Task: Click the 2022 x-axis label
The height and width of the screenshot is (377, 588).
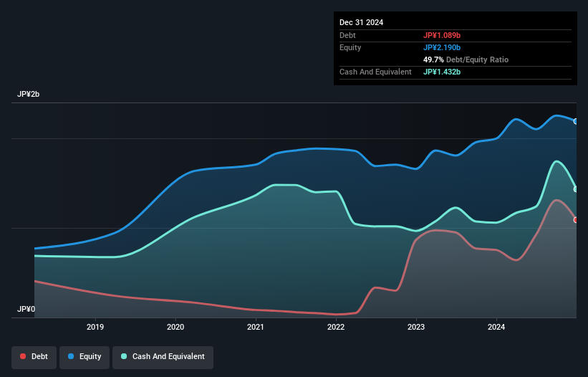Action: [336, 327]
